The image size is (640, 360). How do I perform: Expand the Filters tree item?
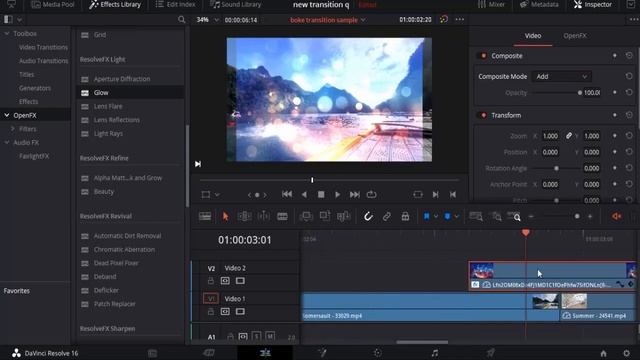13,129
